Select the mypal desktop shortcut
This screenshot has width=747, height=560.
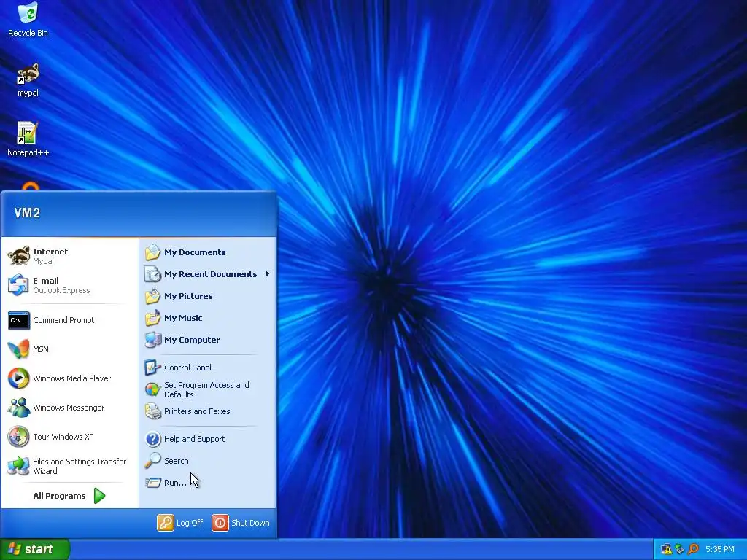point(28,80)
